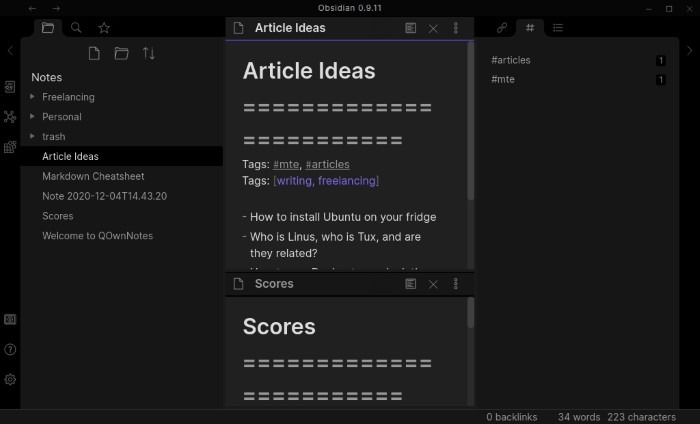The width and height of the screenshot is (700, 424).
Task: Click the Scores pane file icon
Action: [238, 284]
